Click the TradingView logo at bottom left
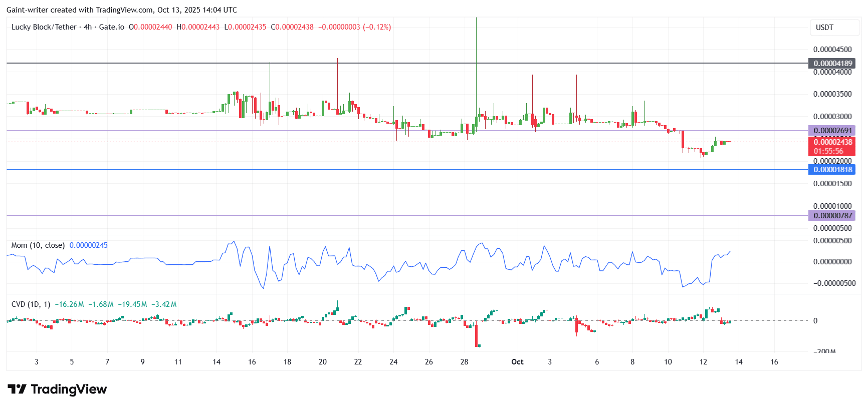This screenshot has height=408, width=868. coord(57,389)
